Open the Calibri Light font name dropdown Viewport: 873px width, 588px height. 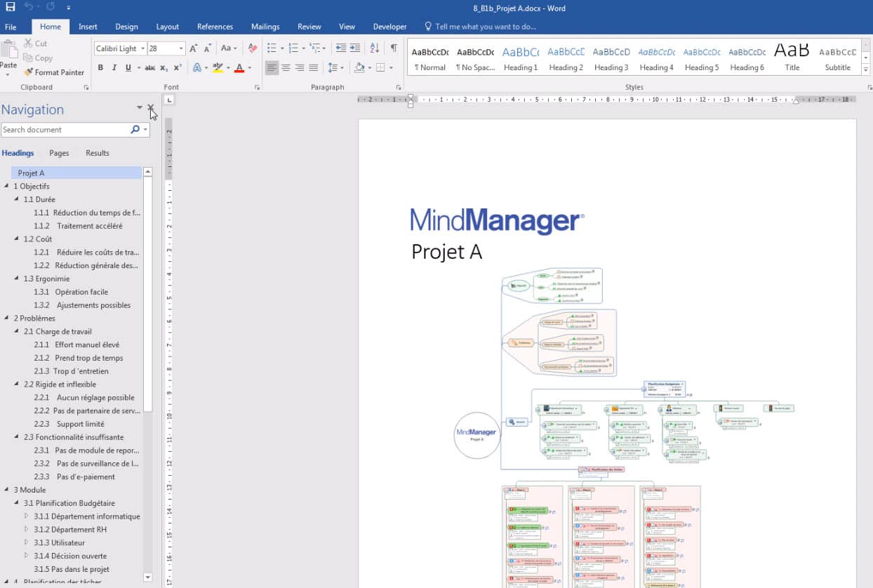coord(143,48)
